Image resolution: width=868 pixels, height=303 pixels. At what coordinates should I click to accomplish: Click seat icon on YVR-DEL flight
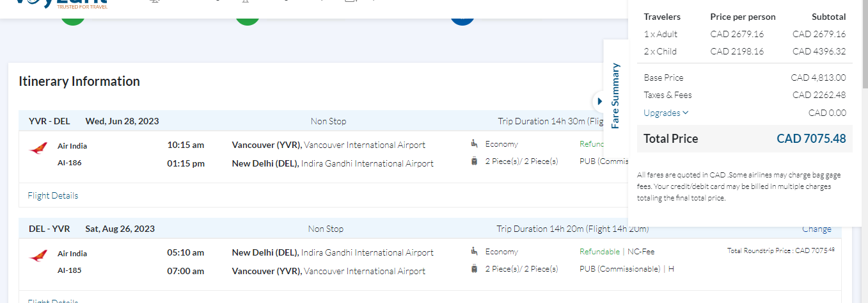point(474,143)
